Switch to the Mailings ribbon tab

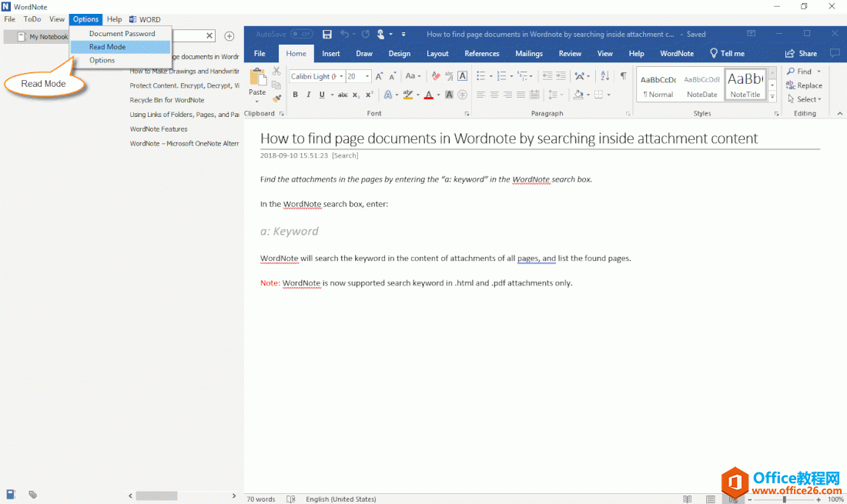[x=529, y=53]
